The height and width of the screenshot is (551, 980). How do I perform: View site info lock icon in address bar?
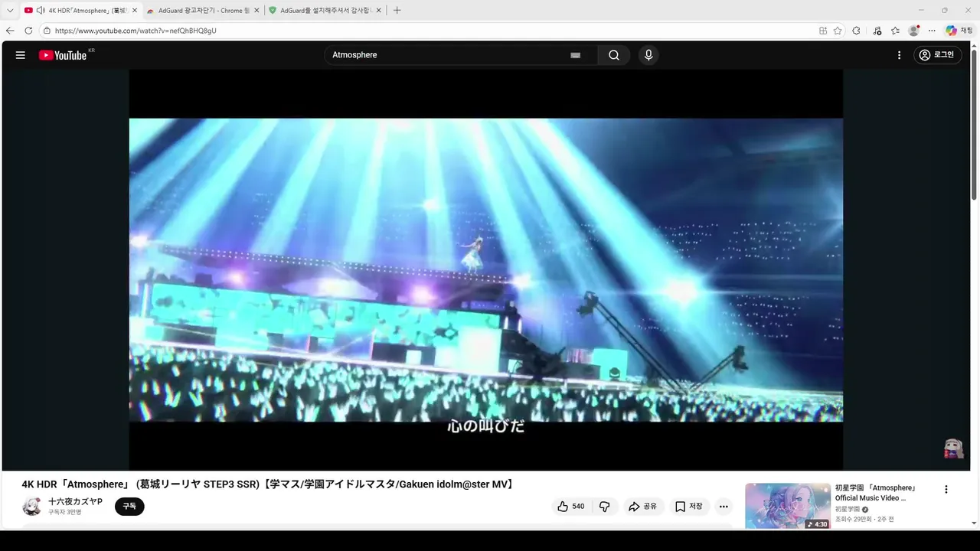coord(47,31)
